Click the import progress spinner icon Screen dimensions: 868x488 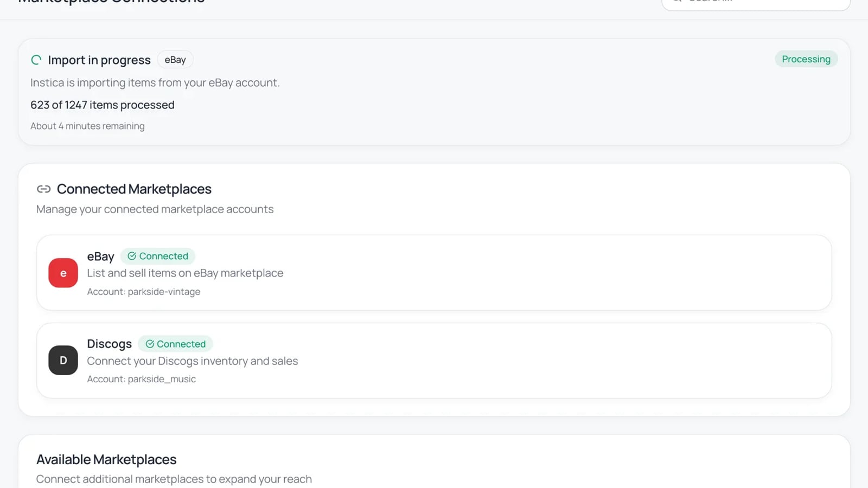tap(36, 60)
